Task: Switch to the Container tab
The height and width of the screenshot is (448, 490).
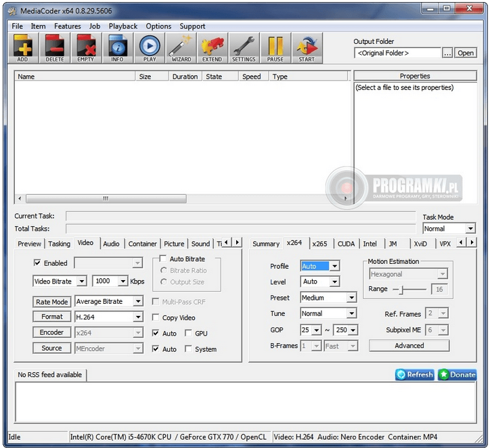Action: click(x=143, y=244)
